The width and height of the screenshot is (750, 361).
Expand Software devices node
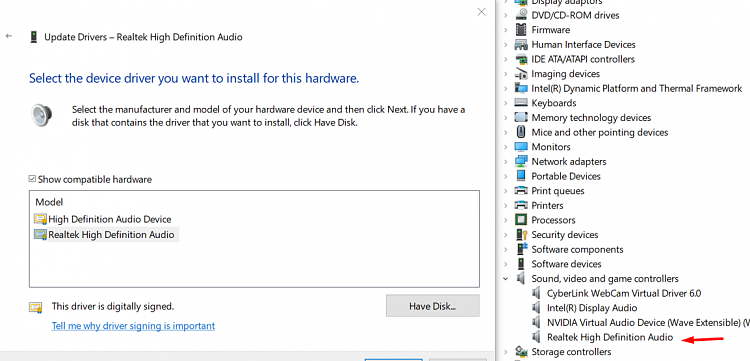pyautogui.click(x=506, y=264)
